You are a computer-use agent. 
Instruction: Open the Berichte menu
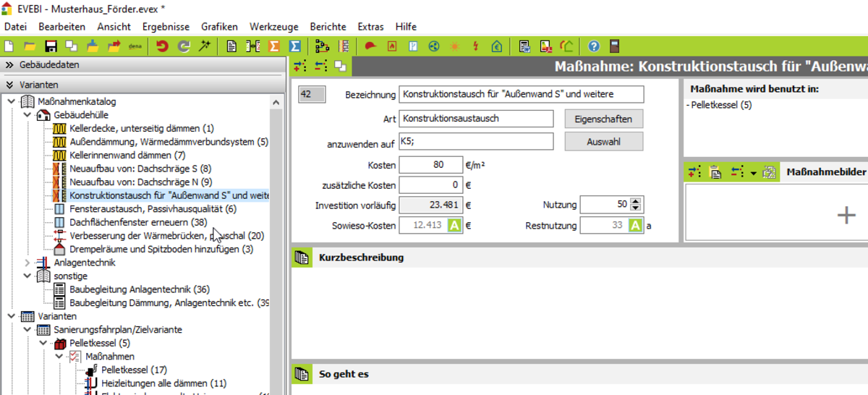coord(328,27)
